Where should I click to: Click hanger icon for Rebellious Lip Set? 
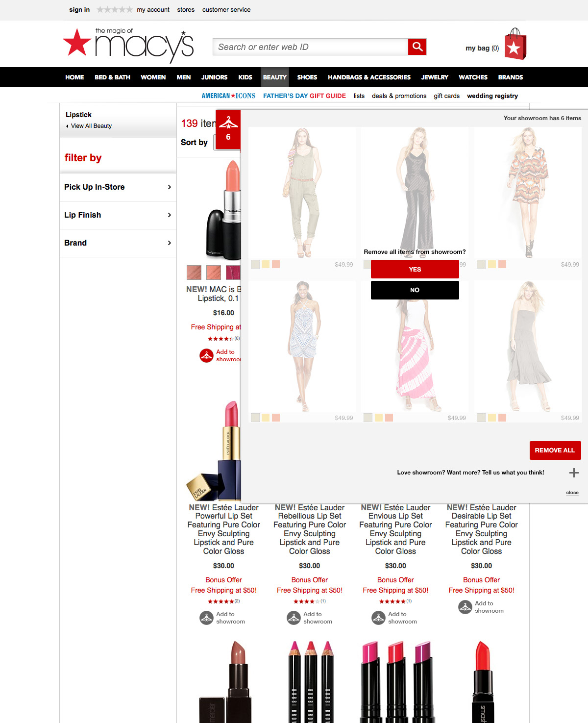click(x=294, y=618)
